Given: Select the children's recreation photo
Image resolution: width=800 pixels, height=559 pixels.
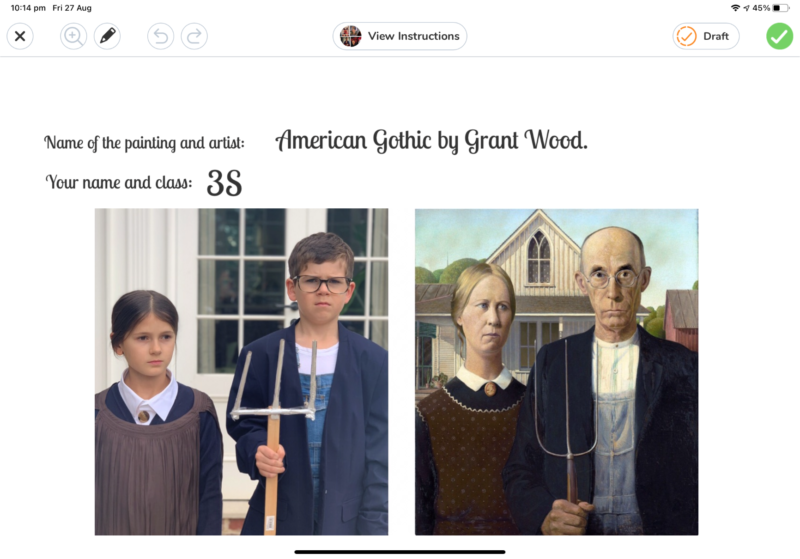Looking at the screenshot, I should tap(241, 371).
